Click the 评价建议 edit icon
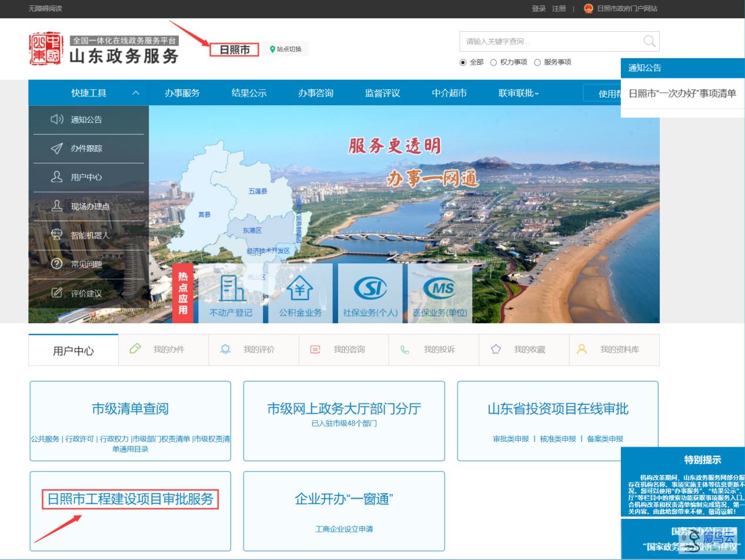The image size is (745, 560). tap(56, 293)
